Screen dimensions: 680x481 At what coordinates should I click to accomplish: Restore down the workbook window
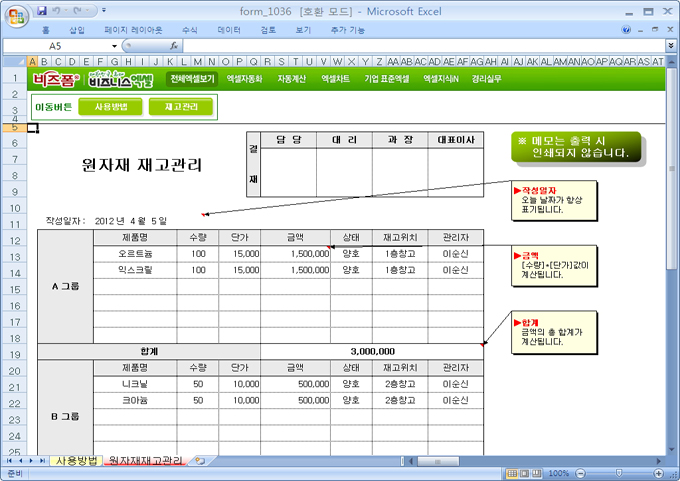tap(655, 29)
